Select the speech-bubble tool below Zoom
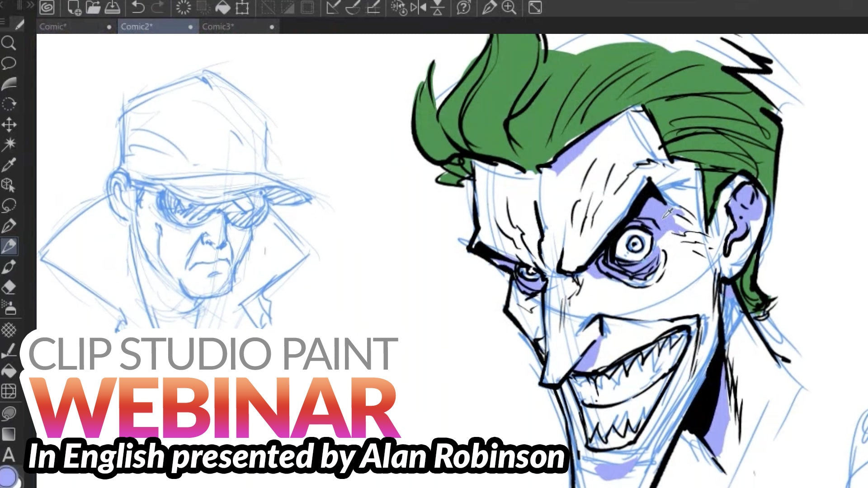868x488 pixels. [9, 63]
